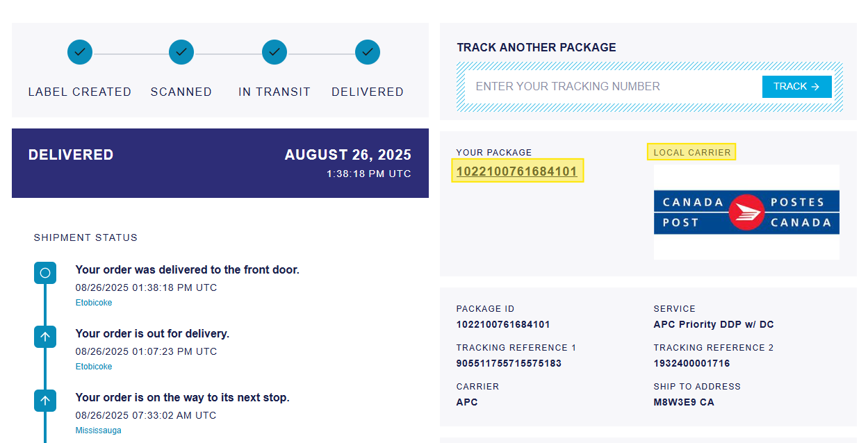Click the out for delivery arrow icon

(45, 337)
